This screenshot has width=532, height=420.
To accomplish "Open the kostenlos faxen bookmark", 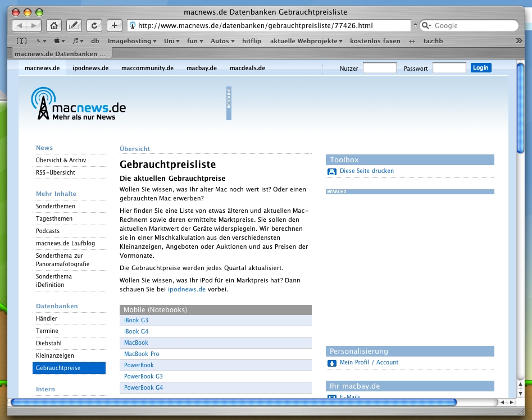I will click(375, 41).
